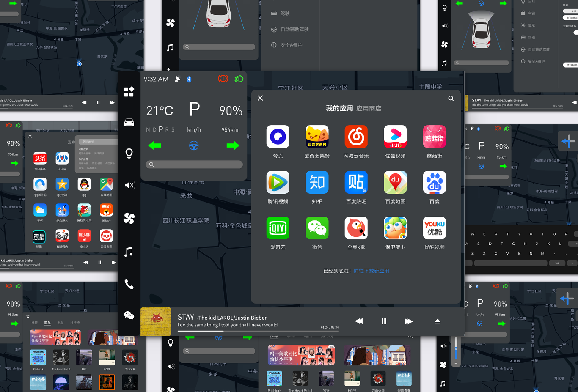This screenshot has width=578, height=392.
Task: Click the 高德地图 search field in background window
Action: [x=98, y=142]
